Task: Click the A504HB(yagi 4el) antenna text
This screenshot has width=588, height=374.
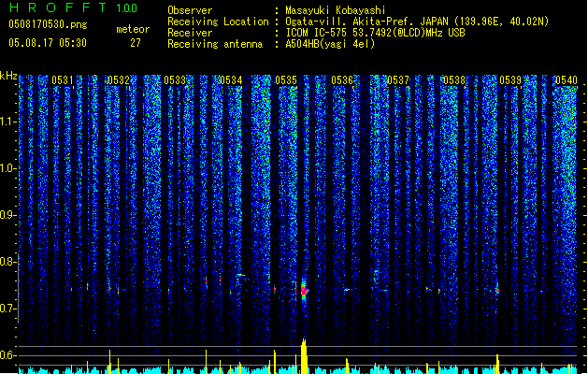Action: click(x=330, y=44)
